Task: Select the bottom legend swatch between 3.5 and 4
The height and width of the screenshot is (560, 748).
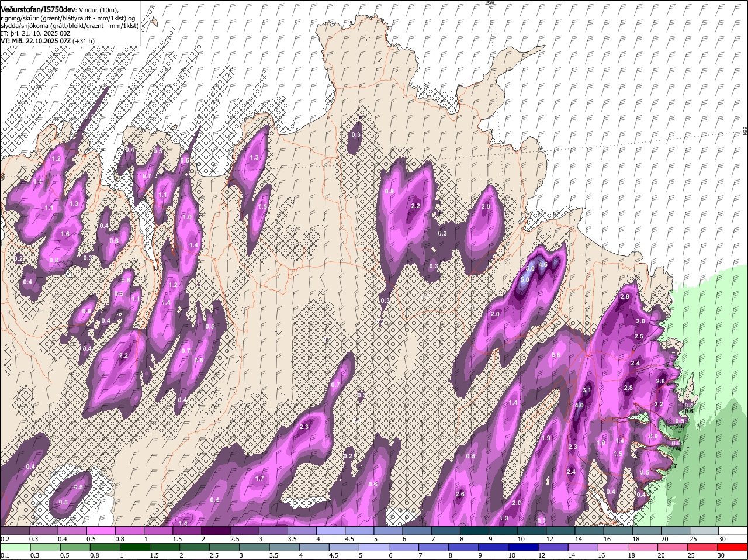Action: tap(285, 547)
